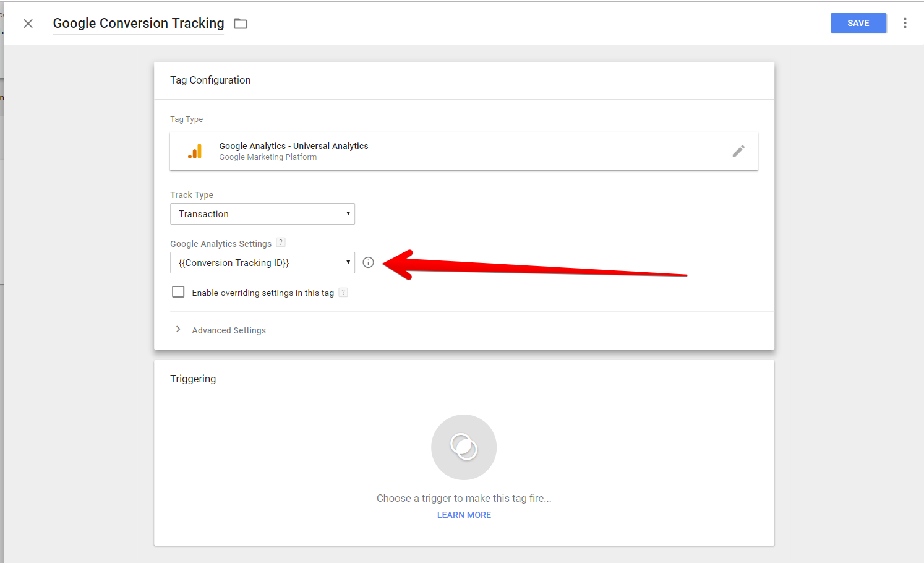Edit the tag name Google Conversion Tracking
The height and width of the screenshot is (563, 924).
pos(139,23)
